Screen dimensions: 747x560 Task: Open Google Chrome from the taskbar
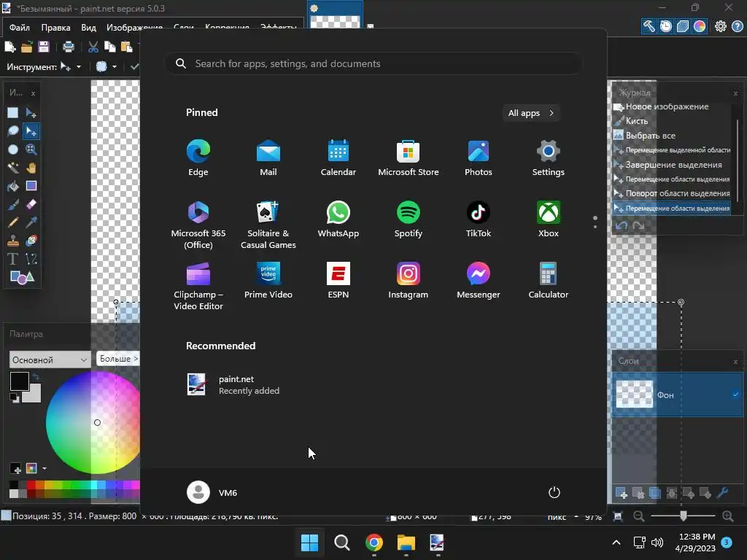pos(374,542)
